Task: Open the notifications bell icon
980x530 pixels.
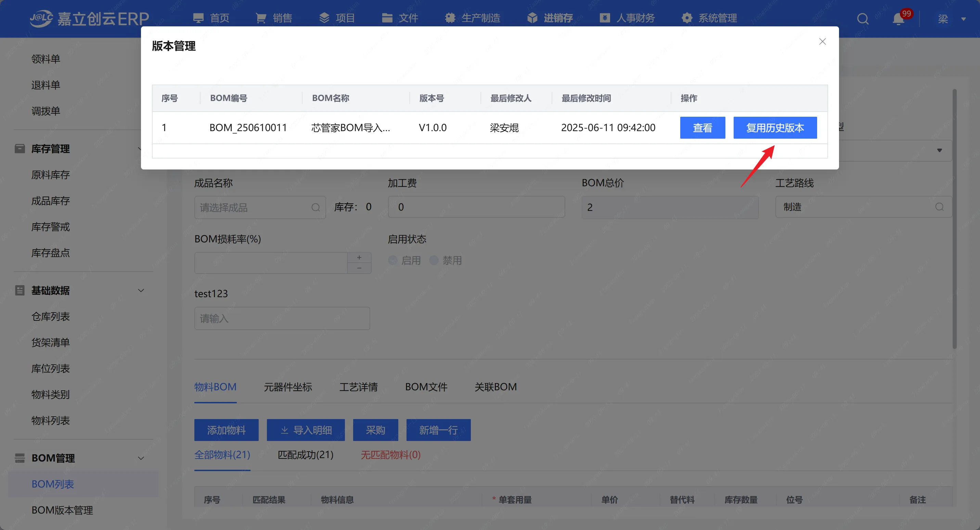Action: click(898, 18)
